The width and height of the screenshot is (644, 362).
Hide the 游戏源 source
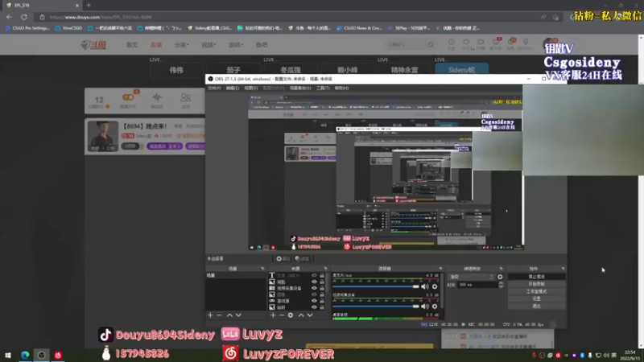coord(314,301)
